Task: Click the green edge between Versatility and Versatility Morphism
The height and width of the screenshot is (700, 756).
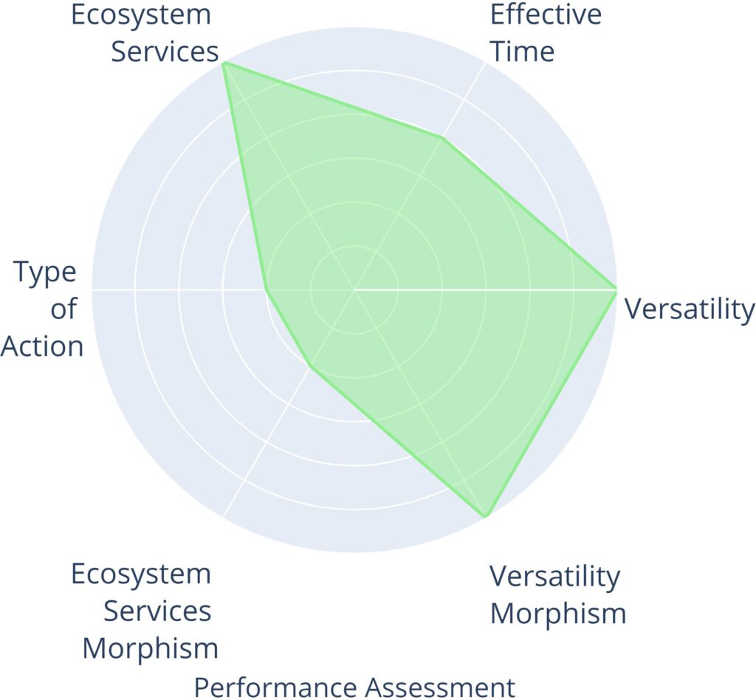Action: [551, 402]
